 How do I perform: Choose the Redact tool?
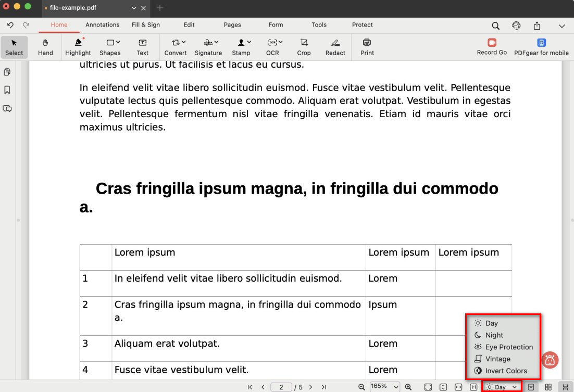[335, 46]
